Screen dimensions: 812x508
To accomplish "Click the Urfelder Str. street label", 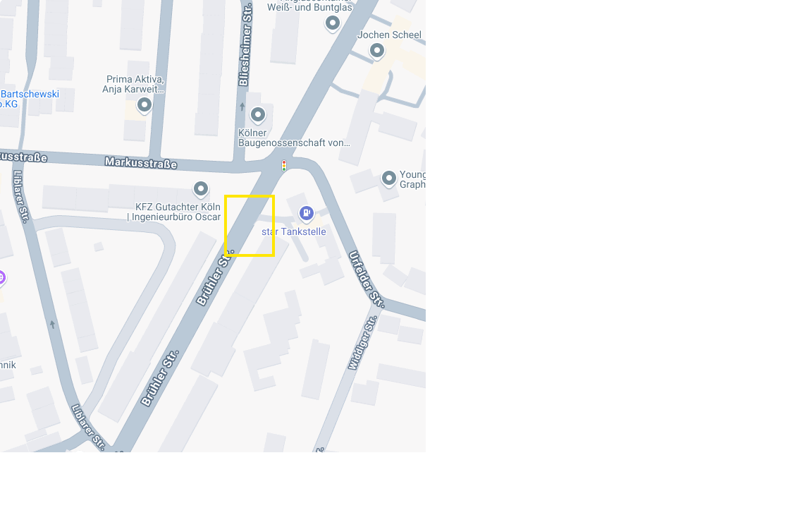I will pos(367,279).
